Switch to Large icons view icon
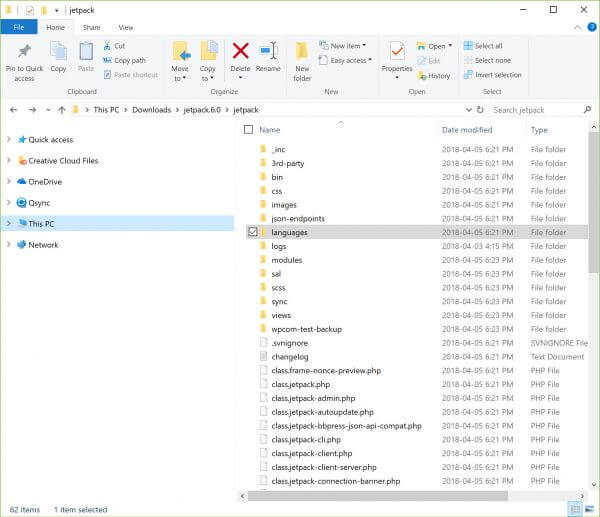 tap(589, 509)
